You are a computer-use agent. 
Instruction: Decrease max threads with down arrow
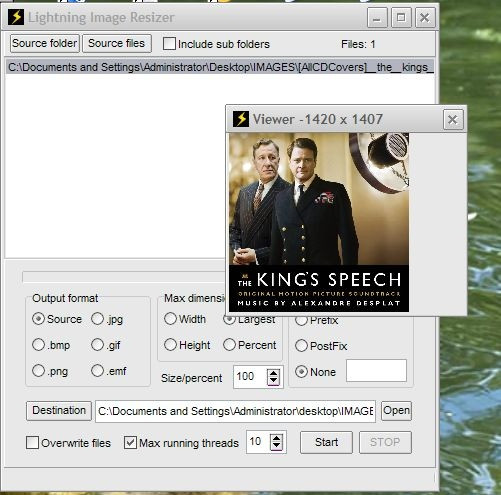point(277,446)
